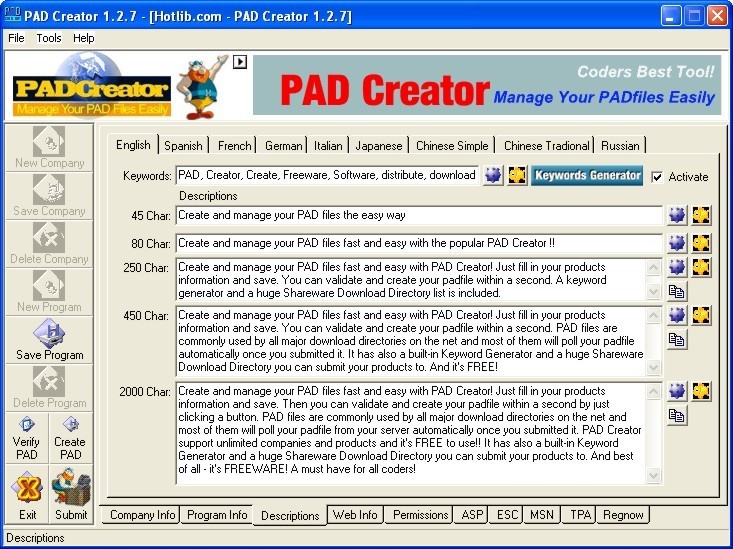Image resolution: width=733 pixels, height=549 pixels.
Task: Open the Web Info tab
Action: tap(355, 515)
